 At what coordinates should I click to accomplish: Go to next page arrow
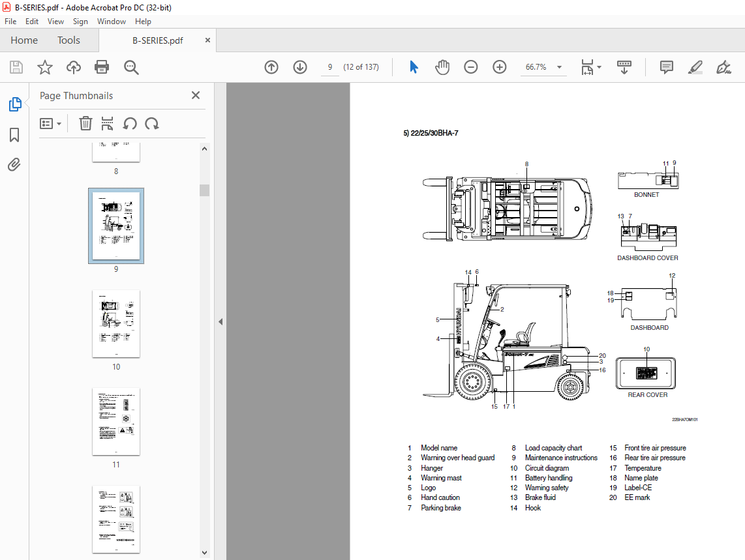point(300,67)
